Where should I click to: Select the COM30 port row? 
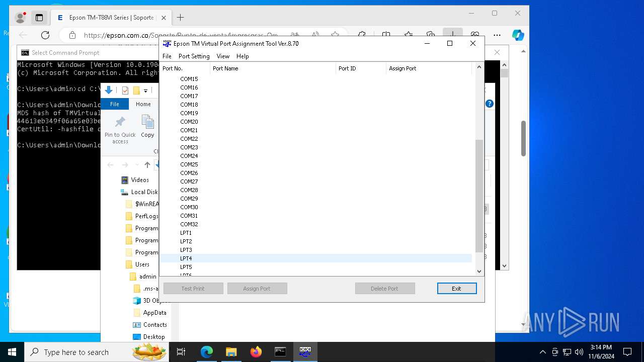point(316,207)
